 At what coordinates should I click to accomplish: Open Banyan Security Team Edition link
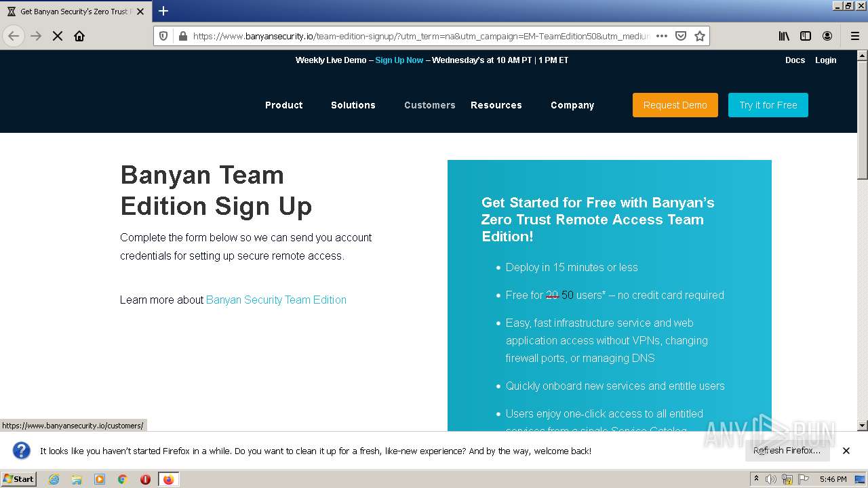(x=276, y=300)
